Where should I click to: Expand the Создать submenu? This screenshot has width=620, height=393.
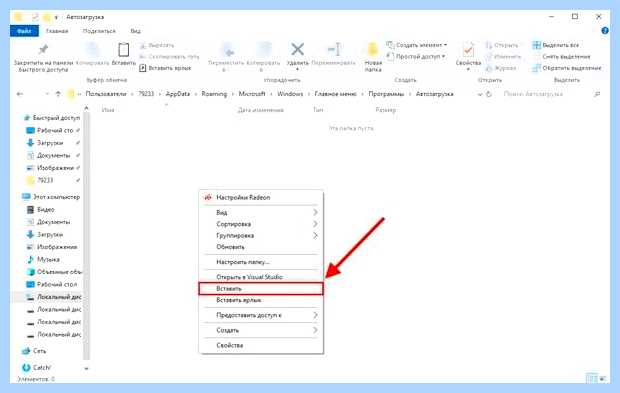point(261,331)
